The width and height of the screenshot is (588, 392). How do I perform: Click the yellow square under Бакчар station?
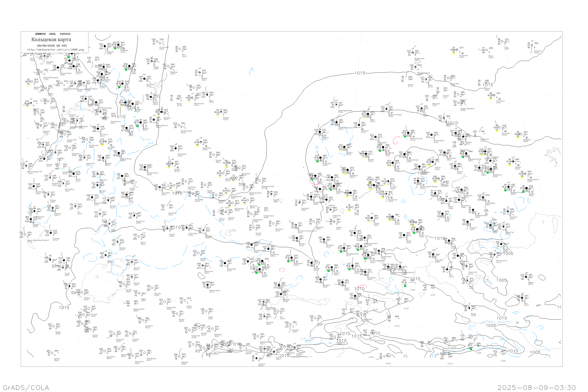(x=363, y=158)
